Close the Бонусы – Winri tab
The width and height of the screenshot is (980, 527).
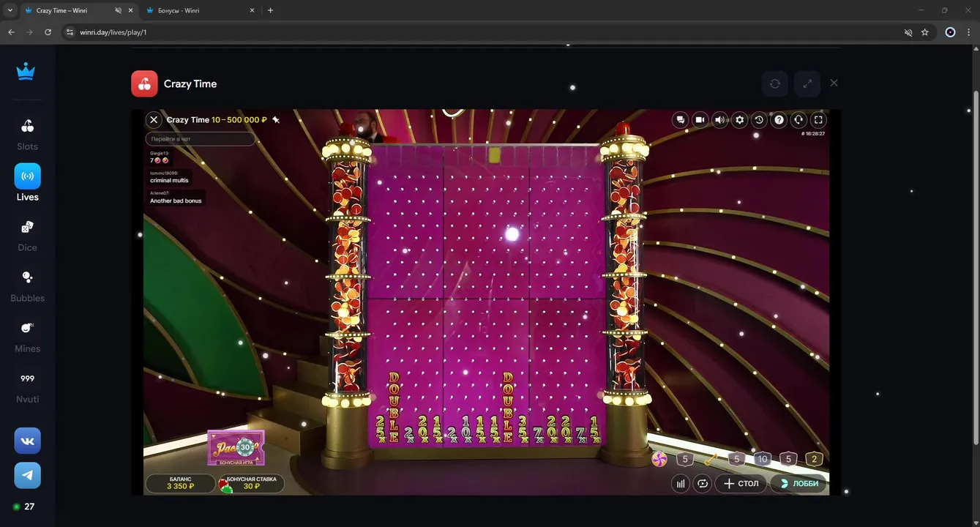pos(252,10)
